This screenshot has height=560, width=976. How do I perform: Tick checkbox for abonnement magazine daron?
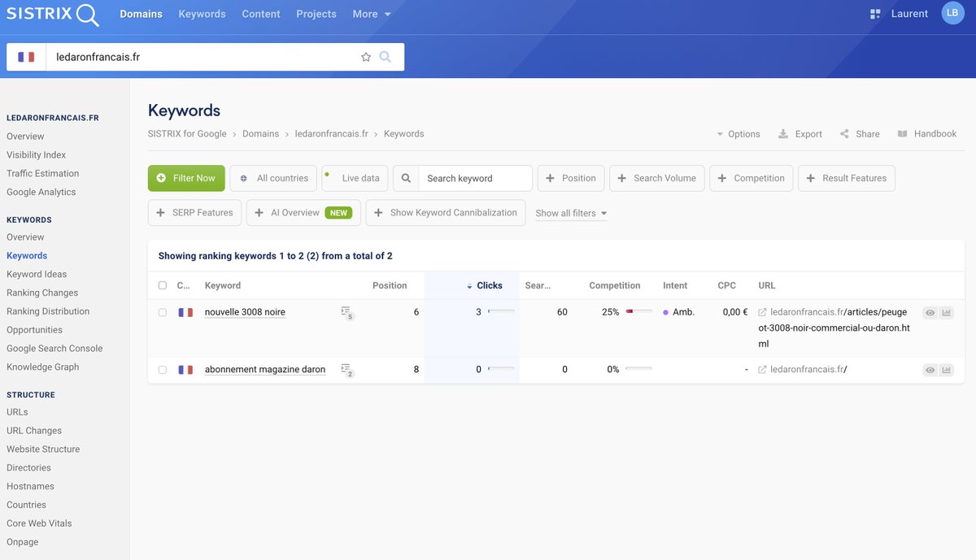click(163, 370)
